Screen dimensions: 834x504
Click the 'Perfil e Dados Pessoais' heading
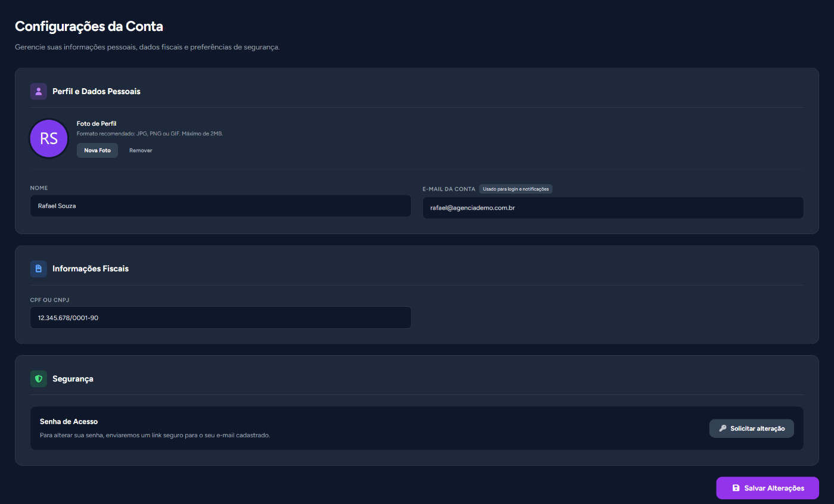(97, 91)
